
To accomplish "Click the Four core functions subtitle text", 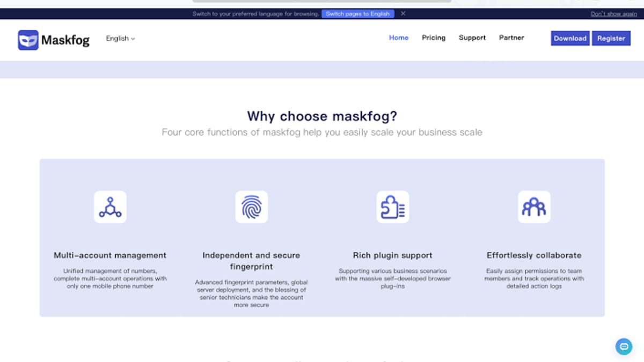I will click(x=322, y=132).
